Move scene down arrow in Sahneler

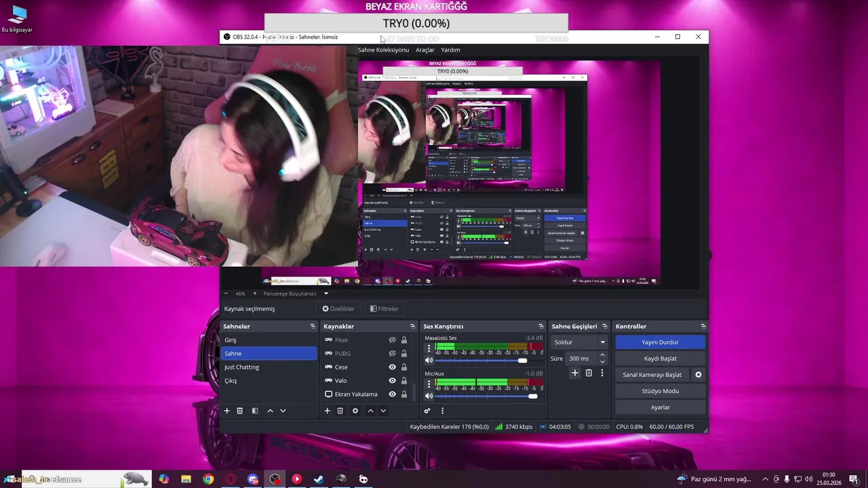coord(283,411)
